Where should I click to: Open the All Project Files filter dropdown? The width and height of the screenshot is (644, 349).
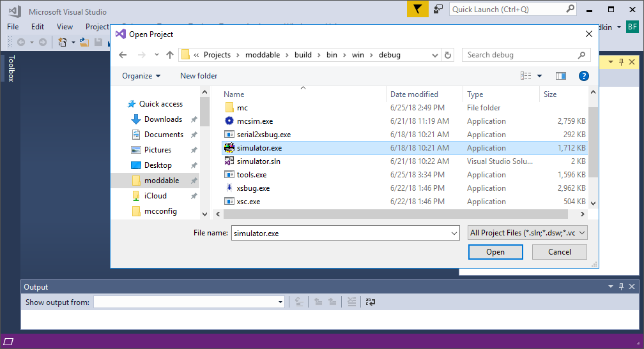(x=527, y=233)
